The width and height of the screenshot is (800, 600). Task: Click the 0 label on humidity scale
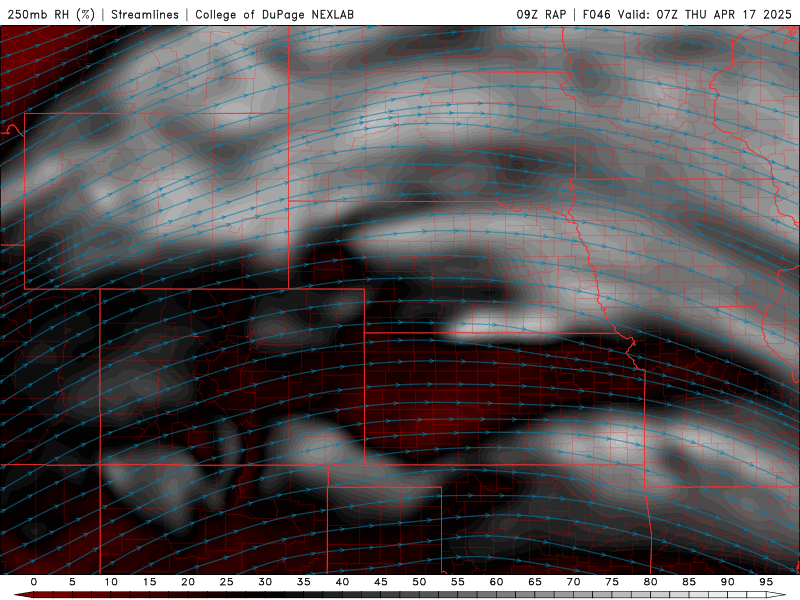pos(34,582)
